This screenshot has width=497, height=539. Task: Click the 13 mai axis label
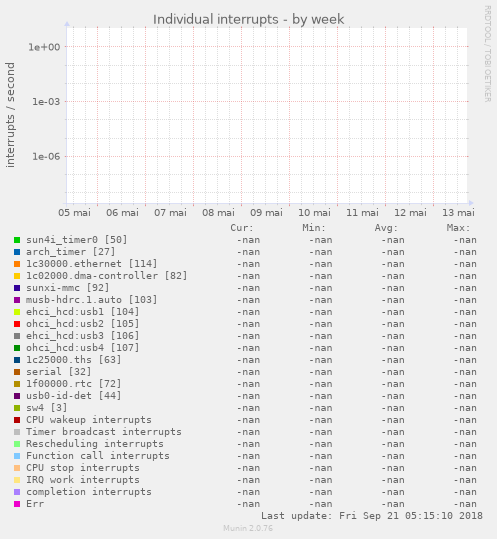[x=458, y=212]
